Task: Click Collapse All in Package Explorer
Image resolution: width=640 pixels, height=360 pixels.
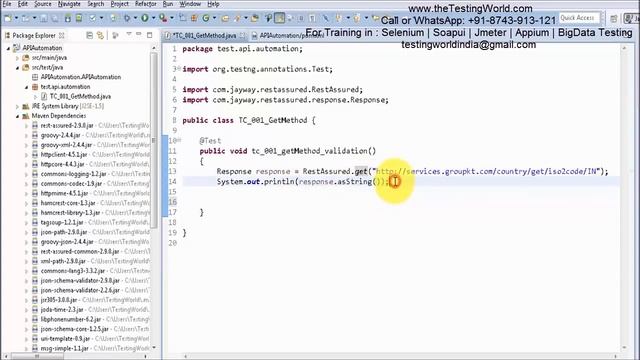Action: coord(90,36)
